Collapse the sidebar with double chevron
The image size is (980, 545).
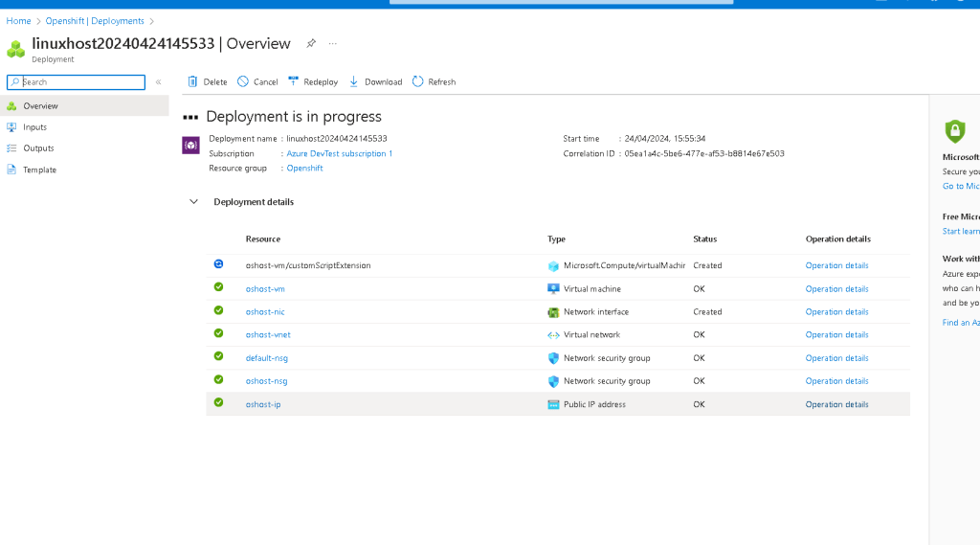pos(158,82)
